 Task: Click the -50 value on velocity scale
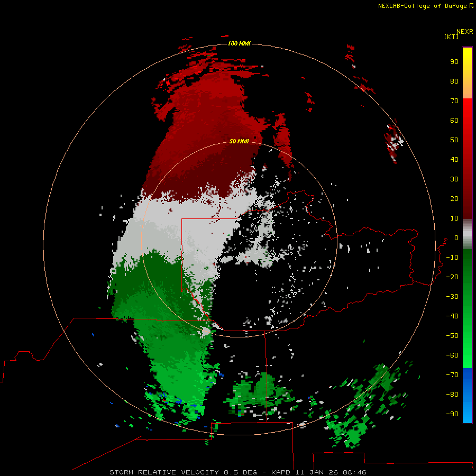pyautogui.click(x=452, y=336)
